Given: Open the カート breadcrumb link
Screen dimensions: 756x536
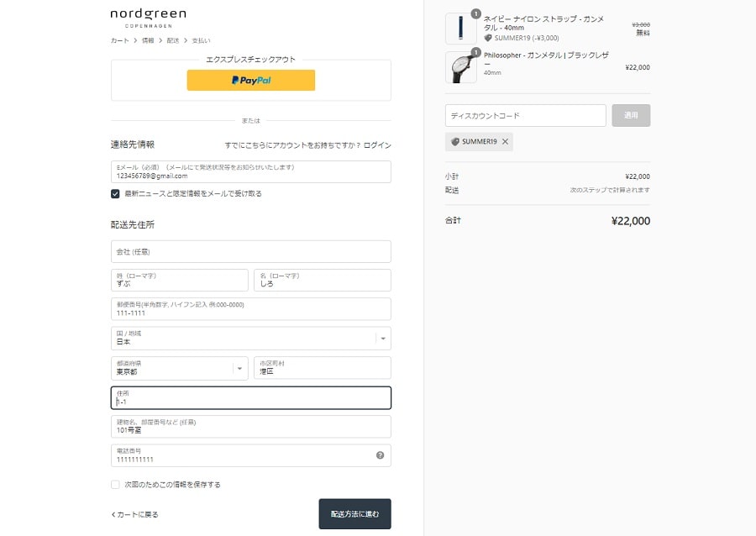Looking at the screenshot, I should pyautogui.click(x=119, y=40).
